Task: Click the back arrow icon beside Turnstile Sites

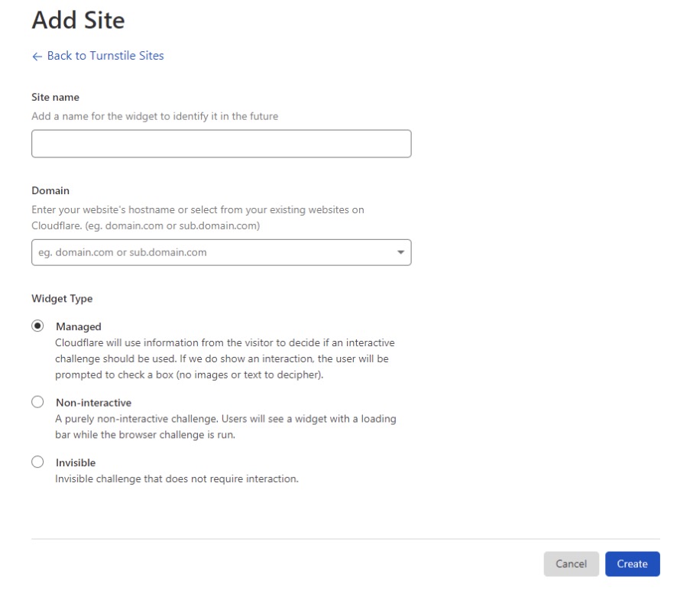Action: (37, 57)
